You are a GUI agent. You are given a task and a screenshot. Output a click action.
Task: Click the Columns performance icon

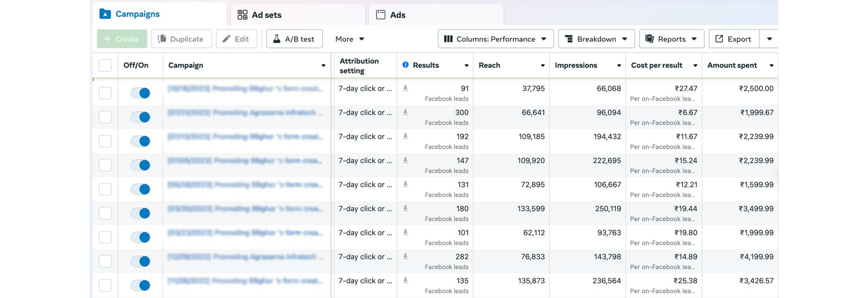448,39
